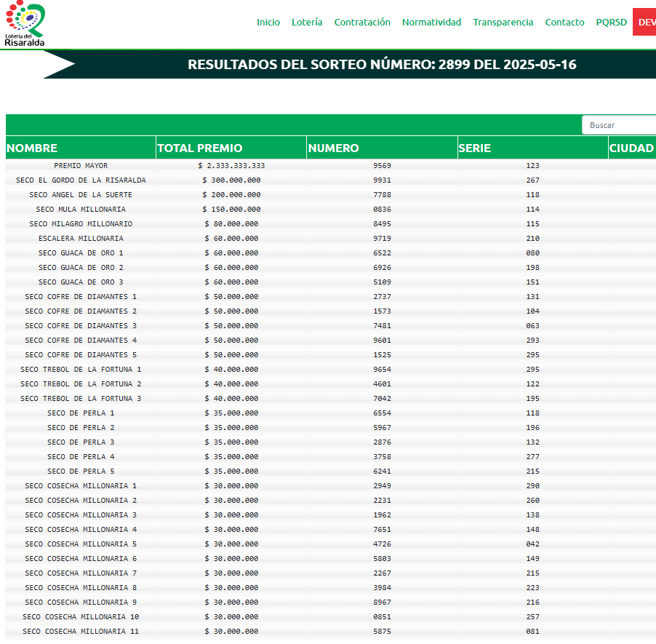Click number 6241
656x644 pixels.
pos(382,472)
